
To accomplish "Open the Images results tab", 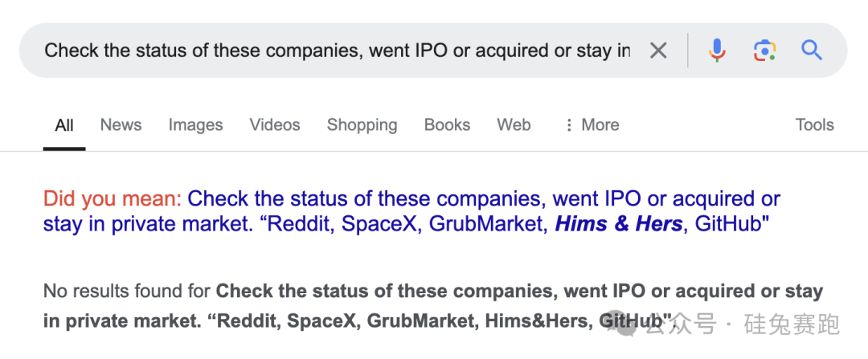I will pos(195,125).
